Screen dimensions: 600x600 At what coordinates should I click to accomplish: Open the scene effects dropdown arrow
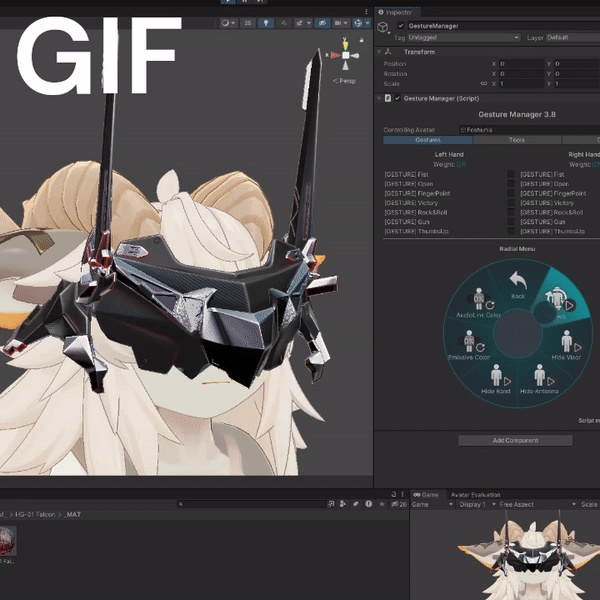(x=308, y=23)
